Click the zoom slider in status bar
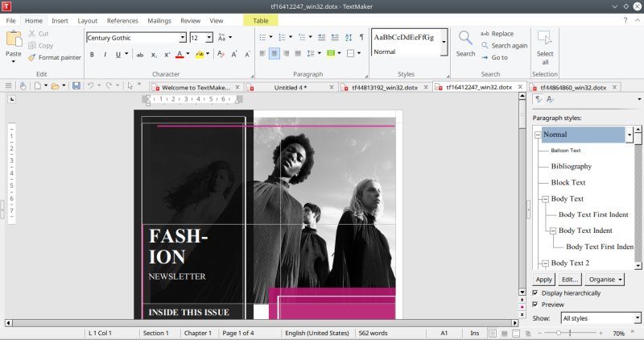The image size is (644, 340). (x=558, y=333)
